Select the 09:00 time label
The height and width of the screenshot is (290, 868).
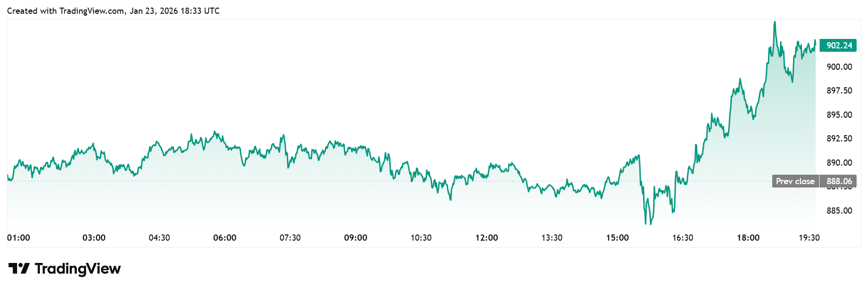click(x=356, y=238)
